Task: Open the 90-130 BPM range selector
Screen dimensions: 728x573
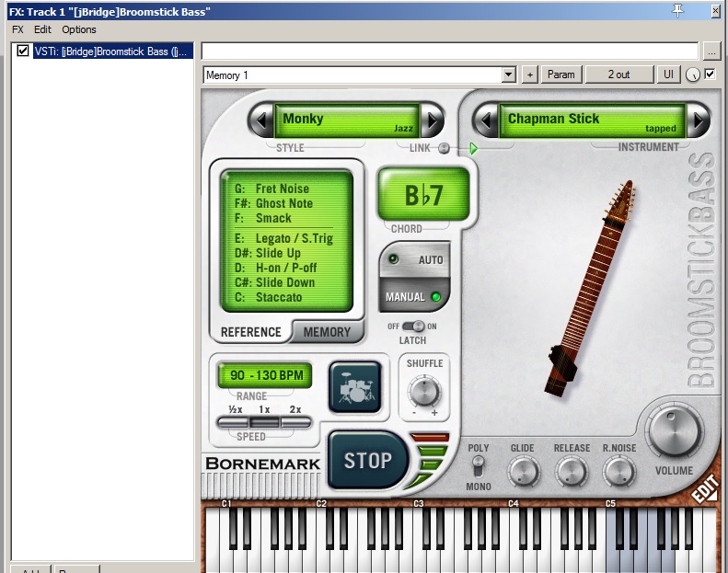Action: click(265, 375)
